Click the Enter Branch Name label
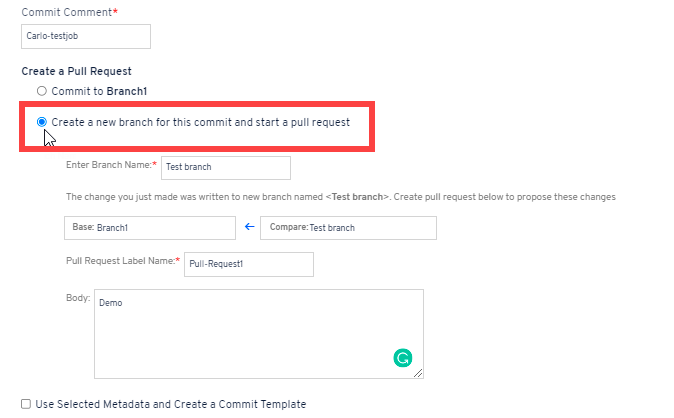 coord(111,164)
